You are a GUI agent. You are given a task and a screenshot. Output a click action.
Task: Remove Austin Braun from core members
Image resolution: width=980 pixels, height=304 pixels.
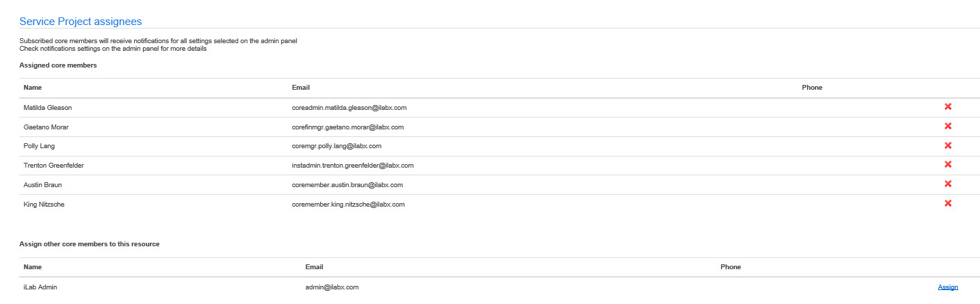click(947, 184)
